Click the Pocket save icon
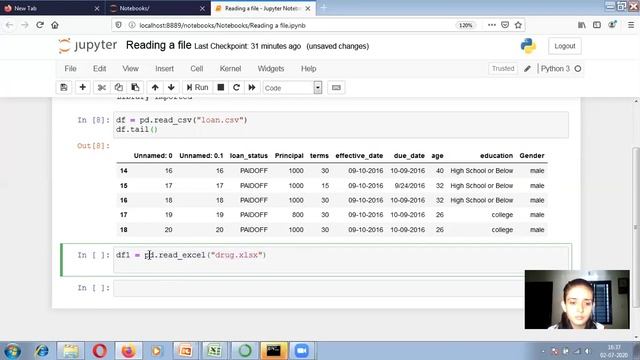This screenshot has width=640, height=360. (x=505, y=25)
